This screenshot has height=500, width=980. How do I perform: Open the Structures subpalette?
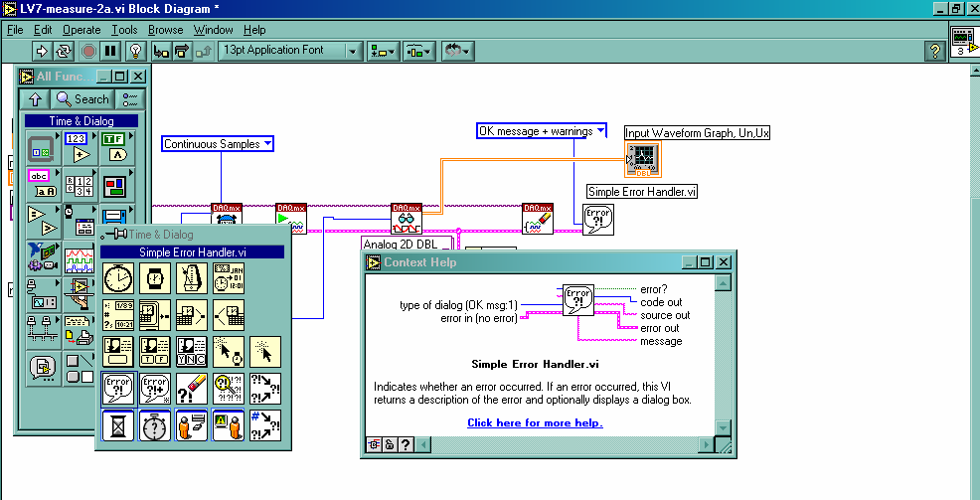44,147
